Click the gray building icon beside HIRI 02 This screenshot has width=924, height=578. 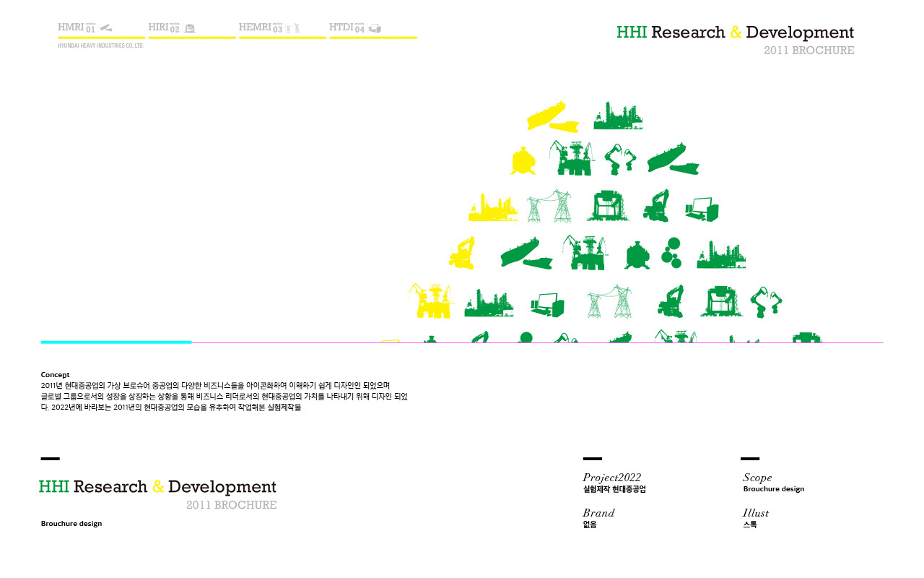point(190,28)
